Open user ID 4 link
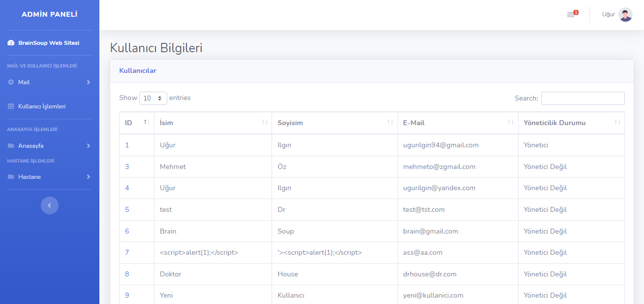Viewport: 644px width, 304px height. [x=127, y=188]
